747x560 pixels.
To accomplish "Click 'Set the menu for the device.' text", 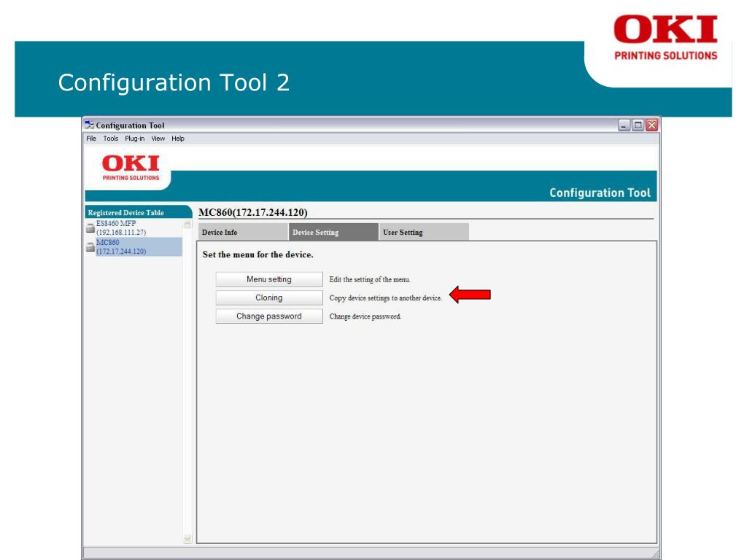I will click(258, 254).
